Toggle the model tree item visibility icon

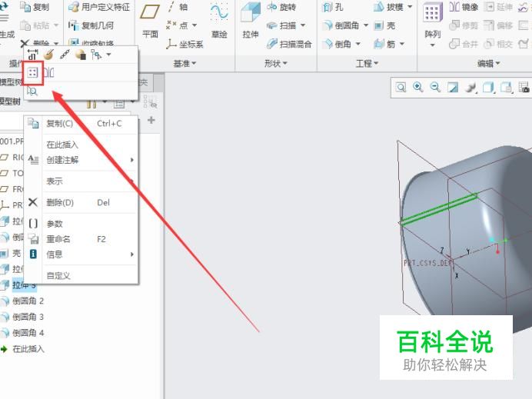tap(150, 101)
